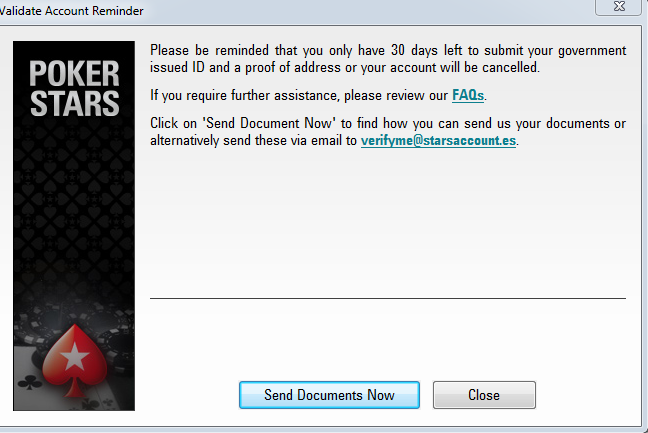Click the Send Documents Now button
This screenshot has height=433, width=648.
coord(329,395)
